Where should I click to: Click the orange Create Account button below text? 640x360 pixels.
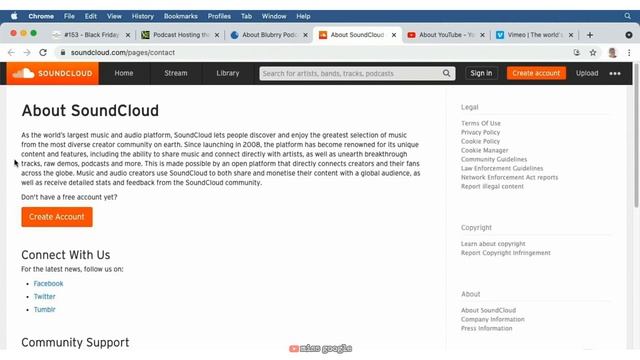tap(57, 217)
